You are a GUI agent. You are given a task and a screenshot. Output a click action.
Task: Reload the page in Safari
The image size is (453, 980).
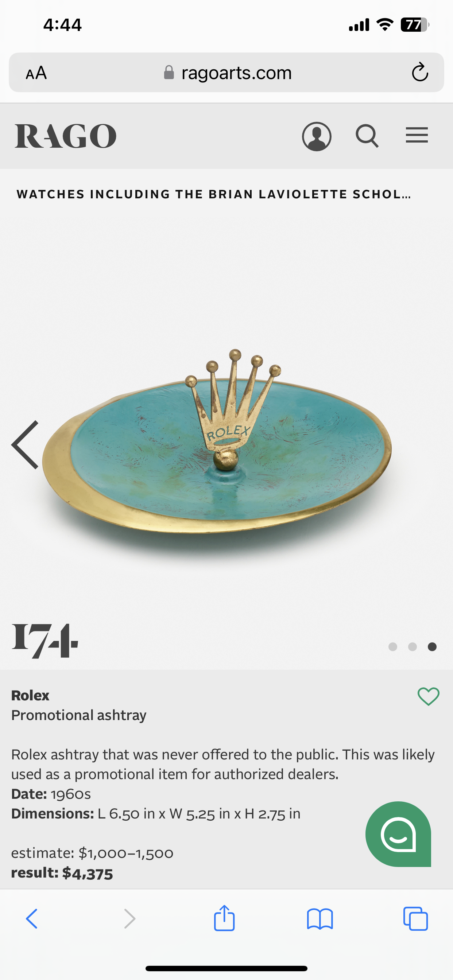pyautogui.click(x=420, y=72)
